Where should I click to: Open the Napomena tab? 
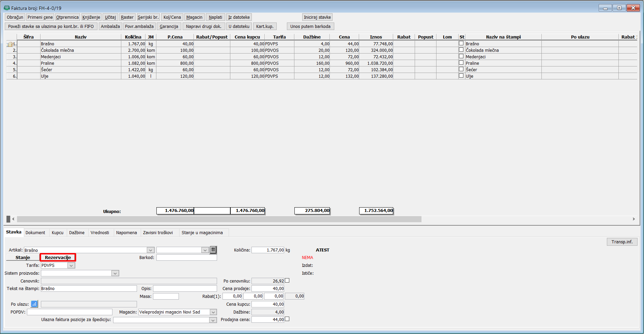pyautogui.click(x=126, y=233)
